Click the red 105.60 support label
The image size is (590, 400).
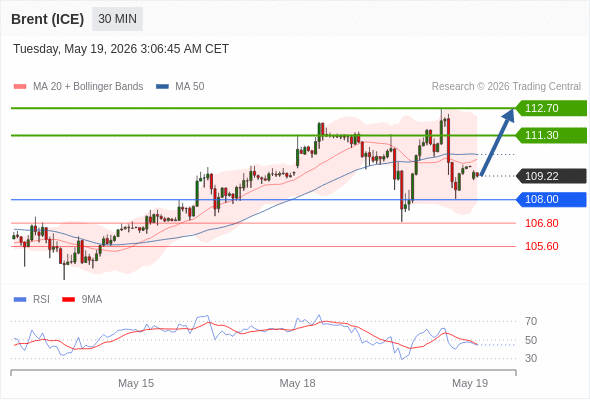click(x=541, y=246)
